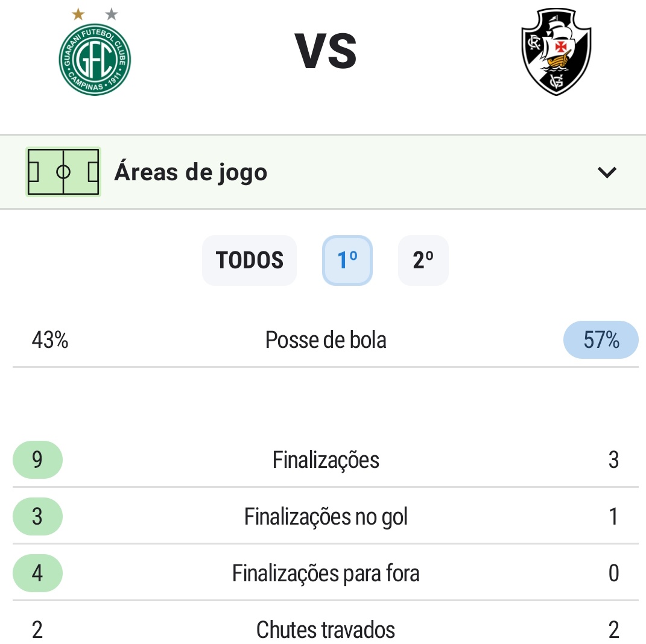Screen dimensions: 646x644
Task: Click the green 9 Finalizações badge
Action: (x=37, y=460)
